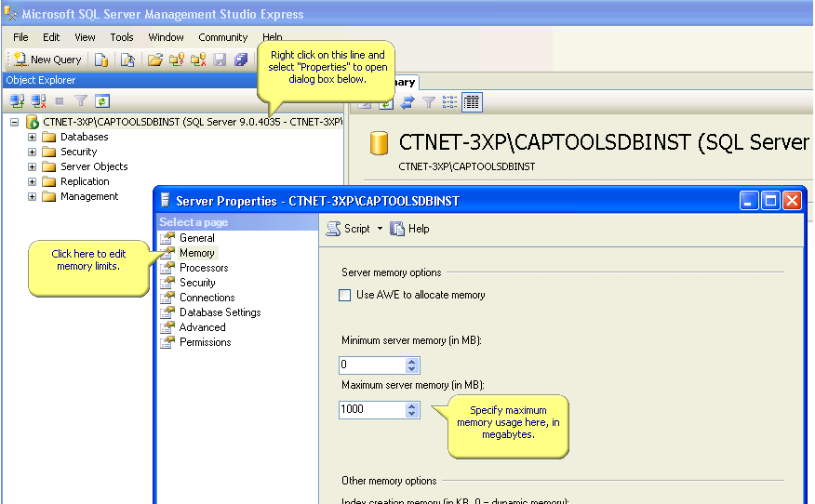Click the Report view icon in Summary toolbar

click(x=472, y=102)
